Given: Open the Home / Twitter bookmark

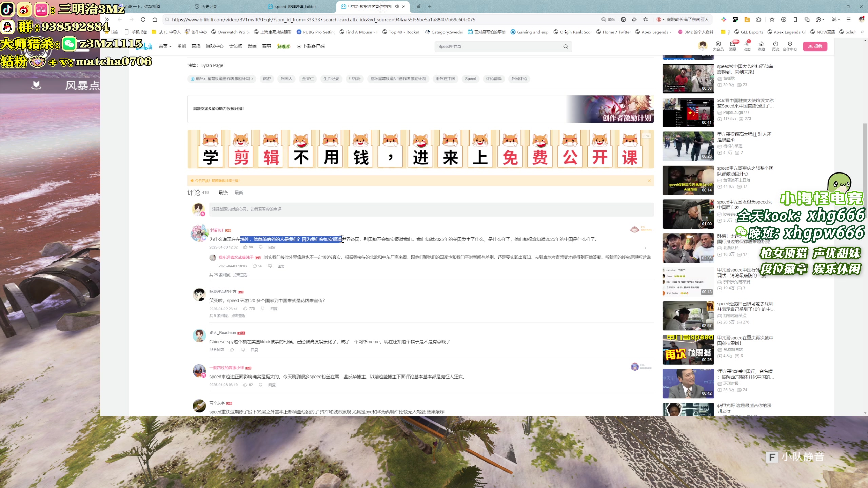Looking at the screenshot, I should [614, 32].
